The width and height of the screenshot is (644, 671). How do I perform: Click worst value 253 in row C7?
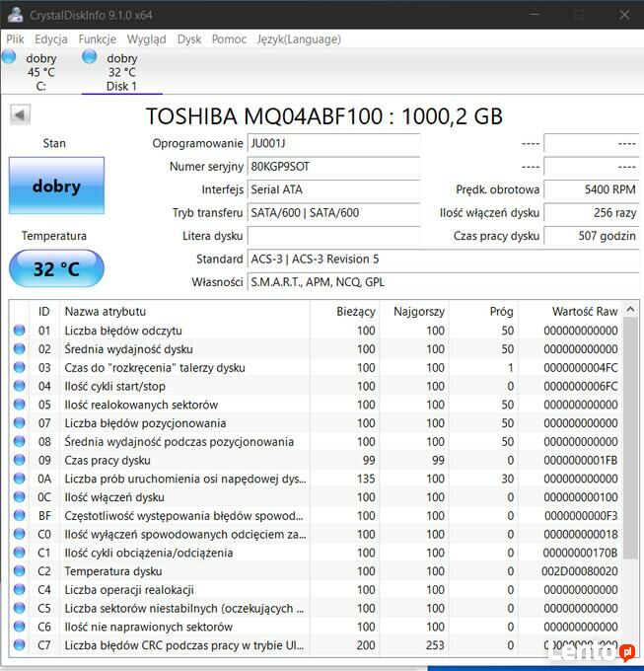click(435, 645)
